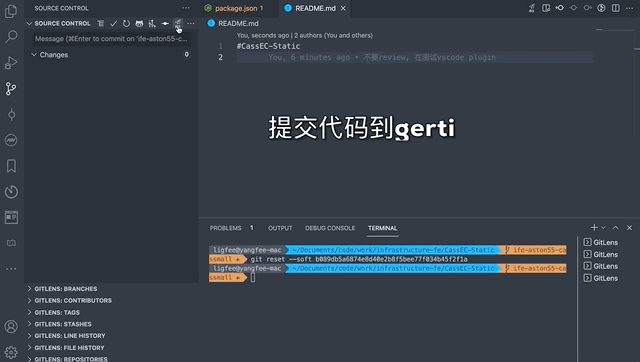Open the Accounts icon in activity bar

[x=11, y=326]
